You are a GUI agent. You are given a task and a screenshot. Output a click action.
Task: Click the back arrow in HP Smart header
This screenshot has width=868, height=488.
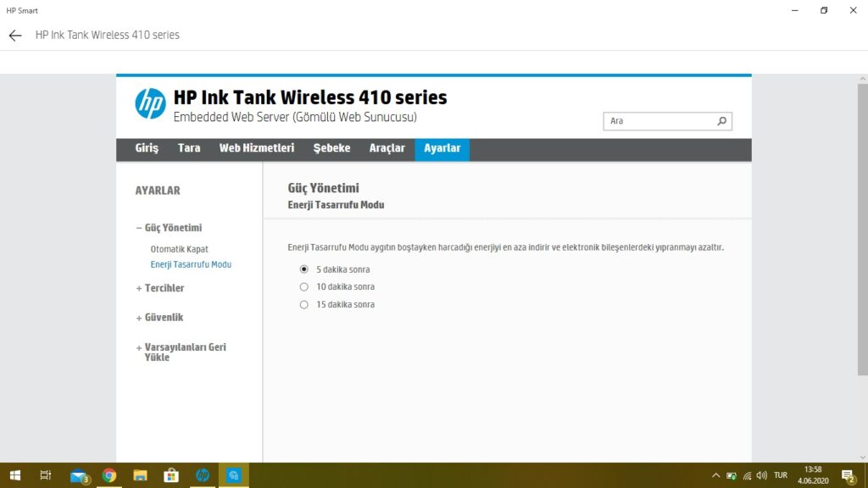click(15, 36)
